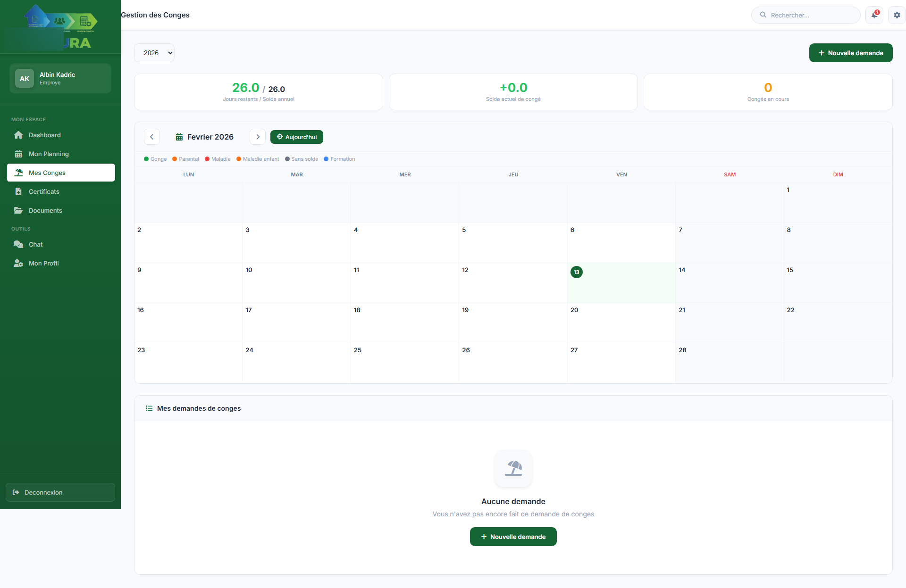Click the green Conge legend dot
The image size is (906, 588).
[x=146, y=159]
